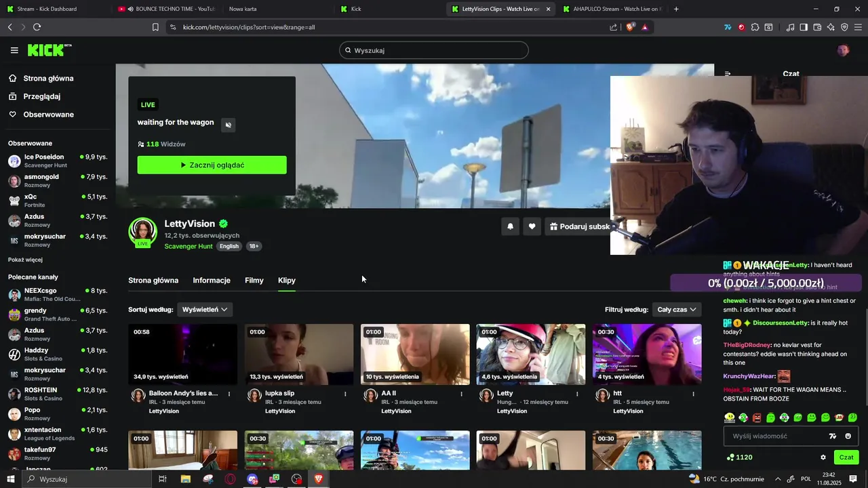Open browser main menu hamburger

pyautogui.click(x=859, y=27)
